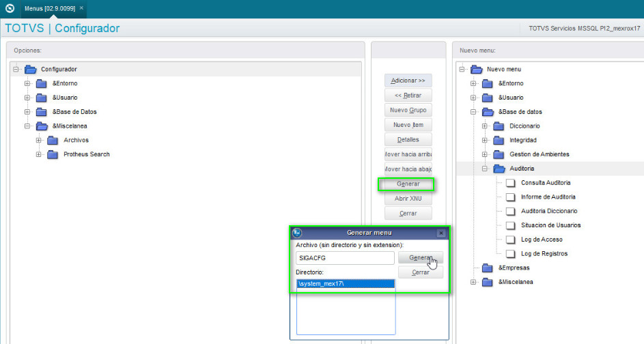Select the Situacion de Usuarios label
The height and width of the screenshot is (344, 644).
pyautogui.click(x=550, y=225)
